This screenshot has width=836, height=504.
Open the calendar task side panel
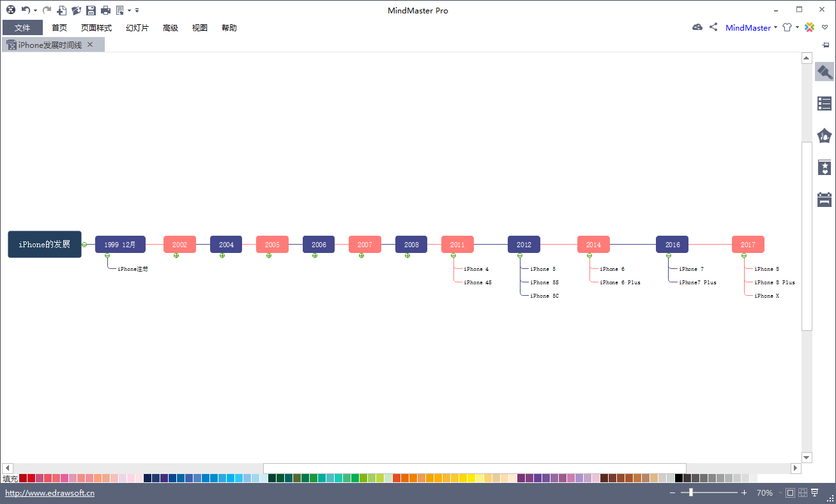pyautogui.click(x=825, y=199)
